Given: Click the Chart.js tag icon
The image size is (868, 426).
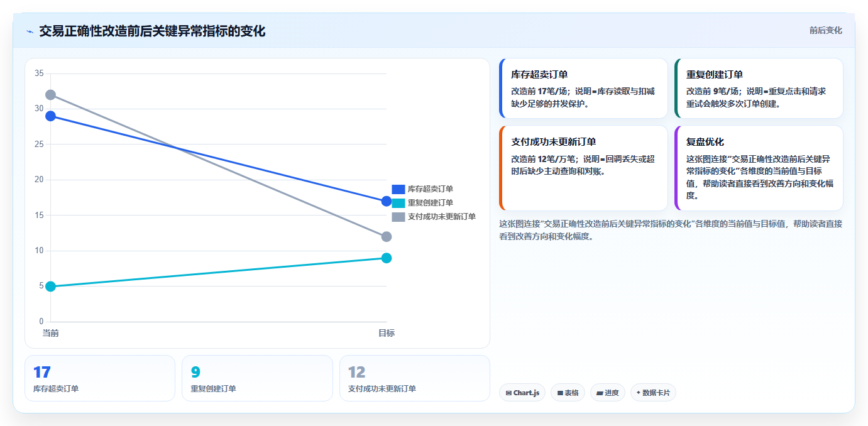Looking at the screenshot, I should coord(508,393).
